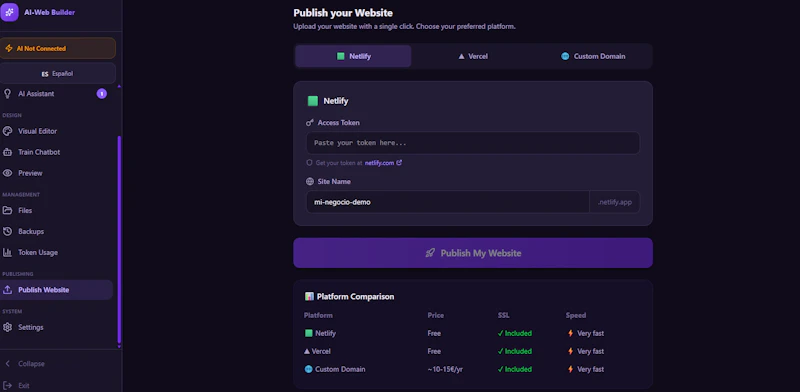Focus the Access Token input field

pos(473,143)
